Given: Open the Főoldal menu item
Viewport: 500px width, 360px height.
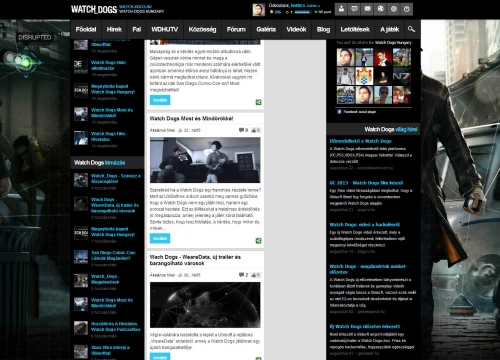Looking at the screenshot, I should tap(86, 29).
